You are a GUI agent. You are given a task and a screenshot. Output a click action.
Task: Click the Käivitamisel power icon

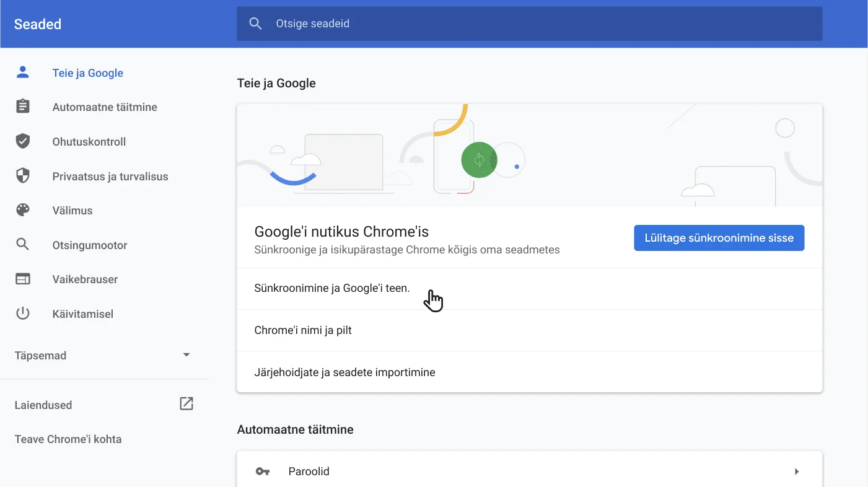click(x=22, y=313)
